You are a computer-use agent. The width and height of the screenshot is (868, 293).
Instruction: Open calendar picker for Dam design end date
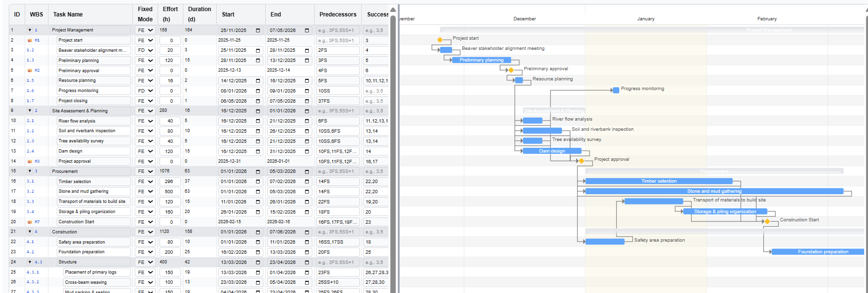pos(306,151)
